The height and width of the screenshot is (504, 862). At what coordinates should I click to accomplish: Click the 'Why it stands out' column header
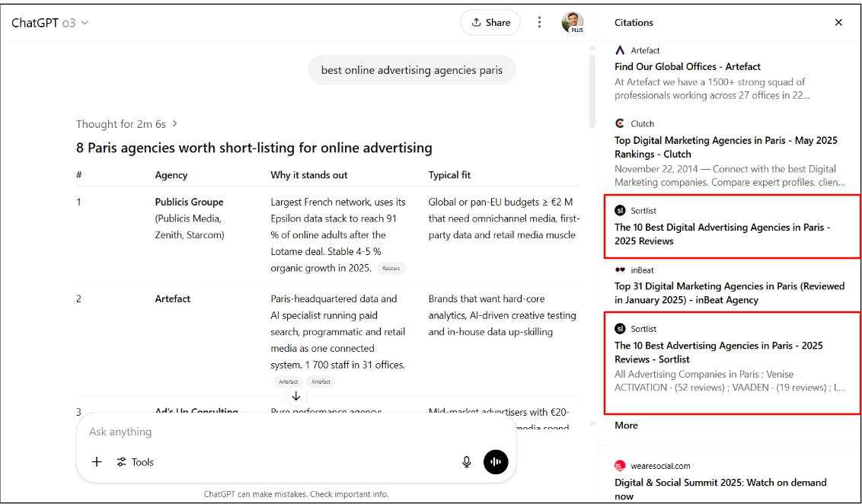click(x=309, y=175)
